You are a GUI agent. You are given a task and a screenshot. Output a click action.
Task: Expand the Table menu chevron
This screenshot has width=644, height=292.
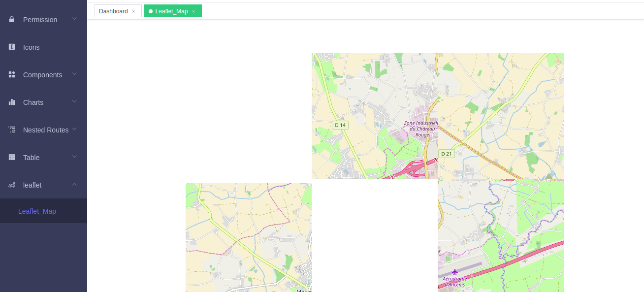74,157
